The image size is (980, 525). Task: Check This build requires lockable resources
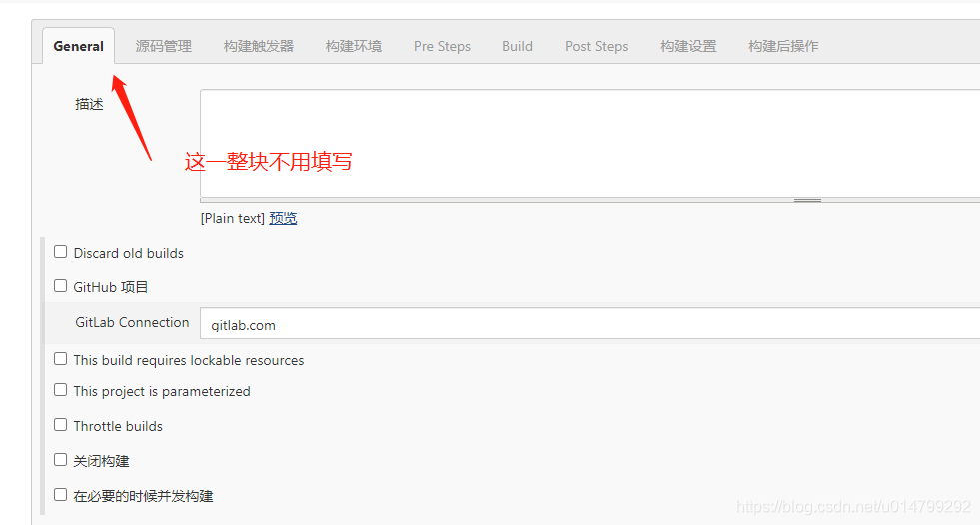tap(60, 359)
